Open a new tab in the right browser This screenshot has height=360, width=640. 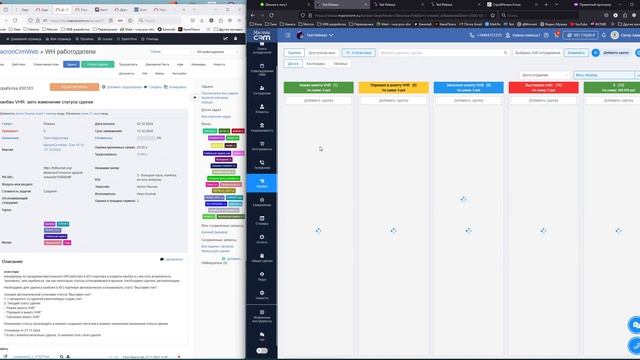tap(546, 4)
